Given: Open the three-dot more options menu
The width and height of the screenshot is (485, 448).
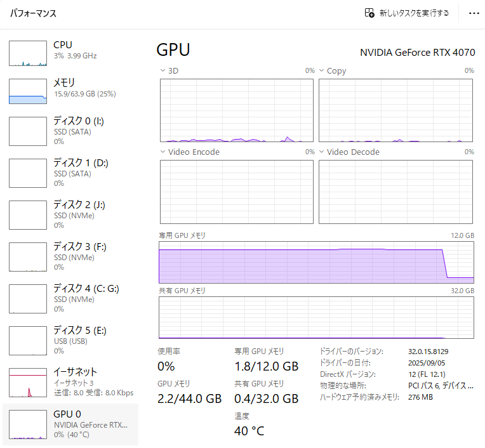Looking at the screenshot, I should pyautogui.click(x=474, y=13).
